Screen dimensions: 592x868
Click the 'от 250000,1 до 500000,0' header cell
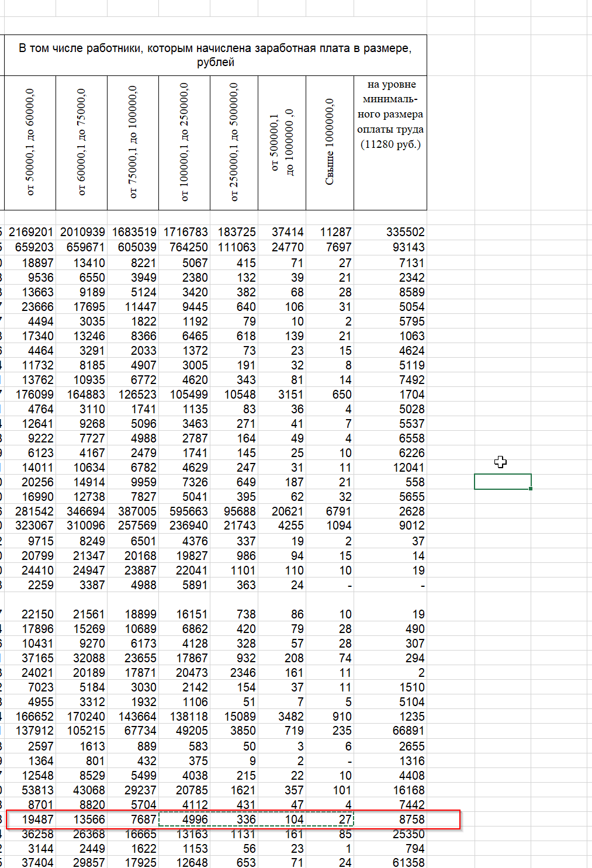pyautogui.click(x=234, y=143)
